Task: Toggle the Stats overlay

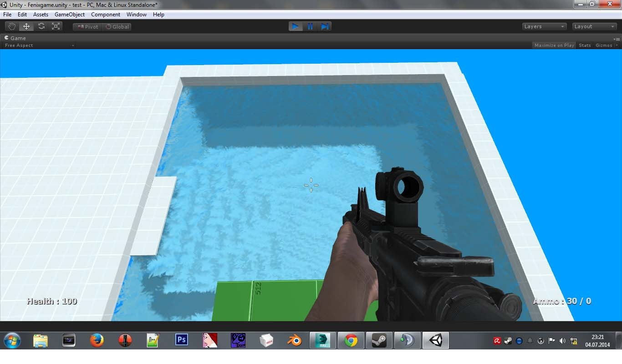Action: point(585,45)
